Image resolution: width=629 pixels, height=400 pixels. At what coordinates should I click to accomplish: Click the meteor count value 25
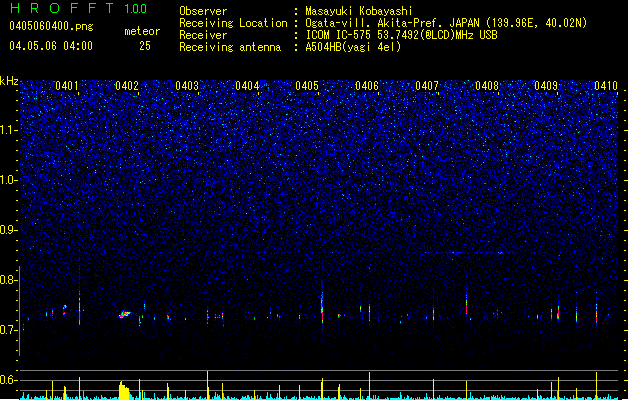(x=145, y=46)
